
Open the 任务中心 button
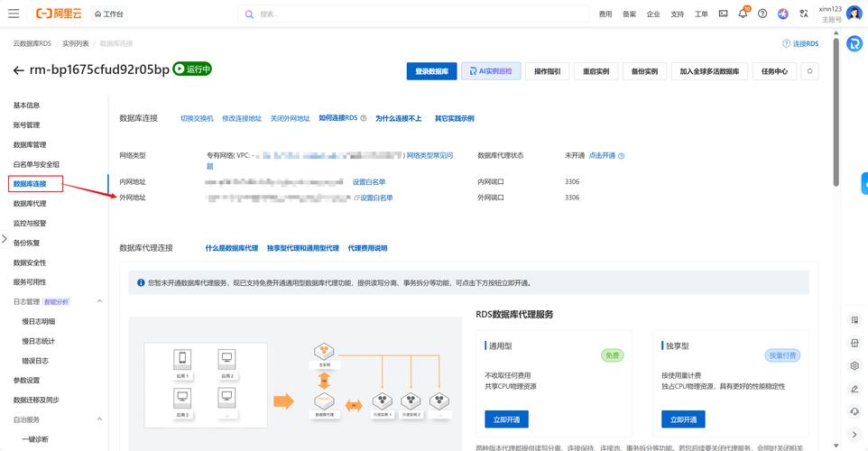(774, 71)
